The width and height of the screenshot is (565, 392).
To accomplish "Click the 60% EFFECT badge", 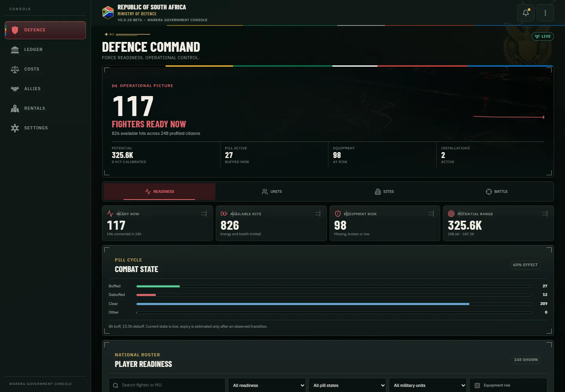I will (525, 265).
